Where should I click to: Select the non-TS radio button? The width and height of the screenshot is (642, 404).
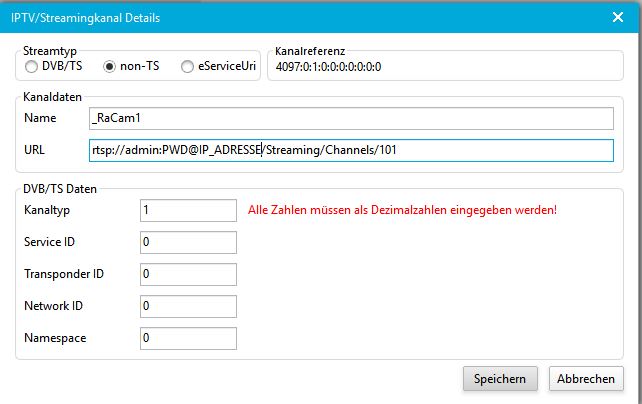click(110, 67)
